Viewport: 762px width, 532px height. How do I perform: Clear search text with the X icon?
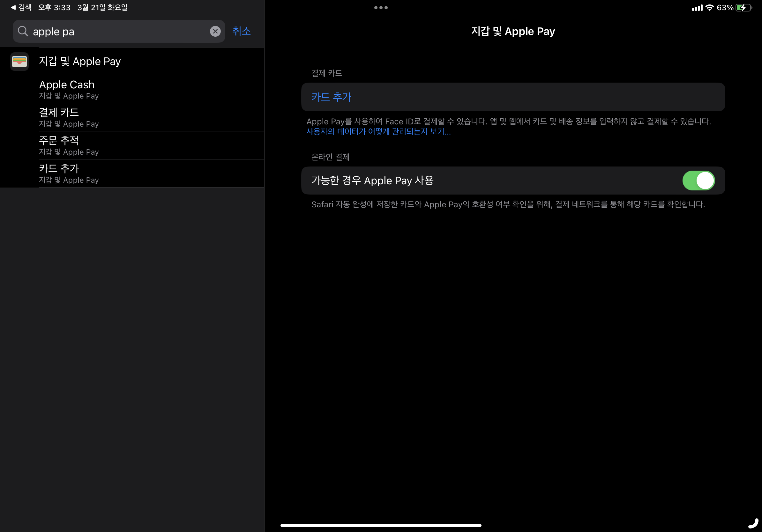pyautogui.click(x=215, y=31)
